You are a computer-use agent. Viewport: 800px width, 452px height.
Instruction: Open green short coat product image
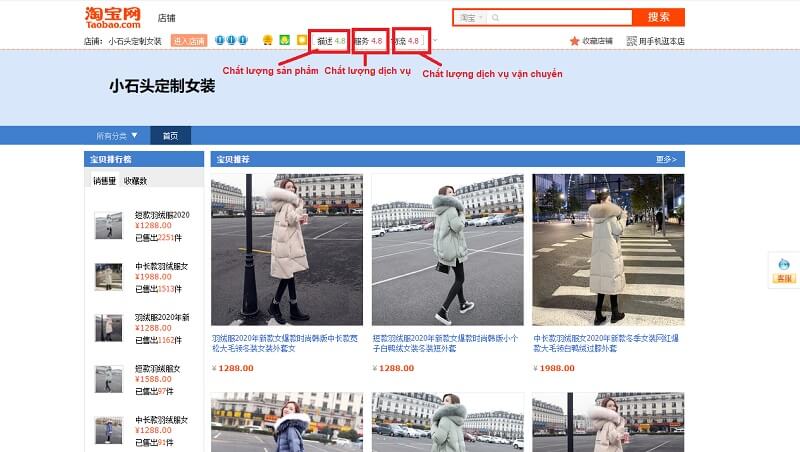click(447, 249)
